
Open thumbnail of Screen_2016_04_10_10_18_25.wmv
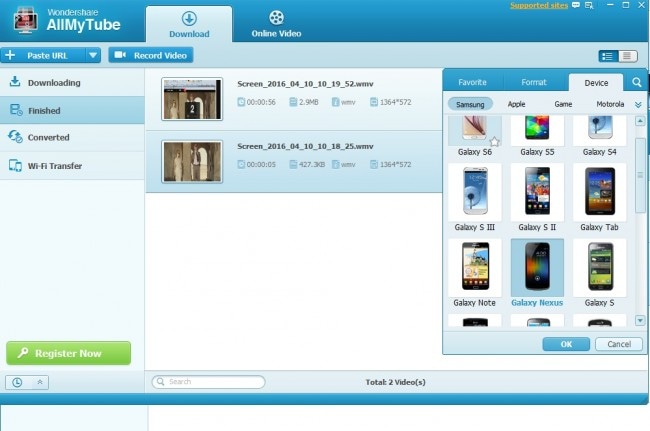192,162
